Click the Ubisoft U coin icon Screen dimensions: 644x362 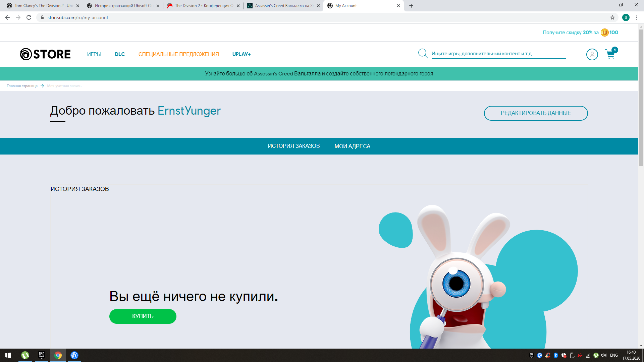[604, 33]
